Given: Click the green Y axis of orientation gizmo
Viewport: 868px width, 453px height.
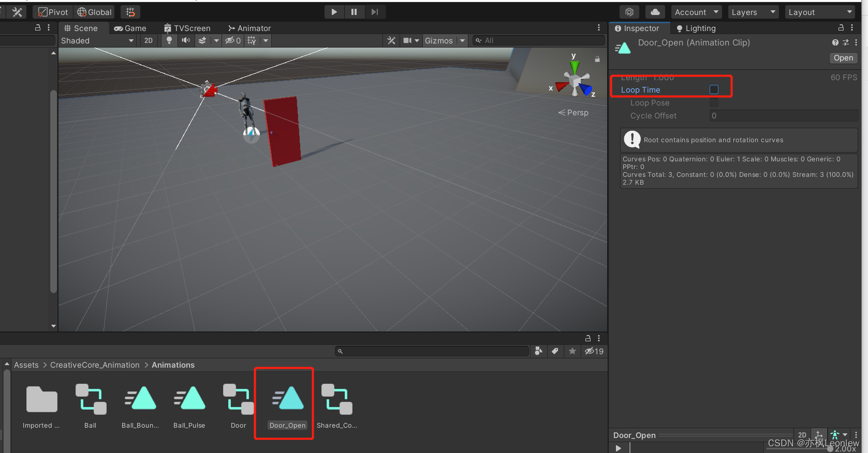Looking at the screenshot, I should click(575, 68).
